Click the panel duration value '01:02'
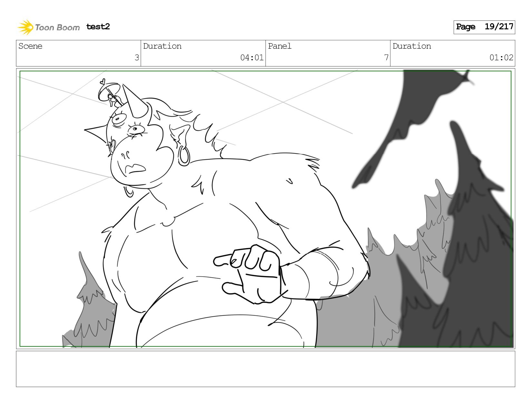532x411 pixels. tap(501, 58)
